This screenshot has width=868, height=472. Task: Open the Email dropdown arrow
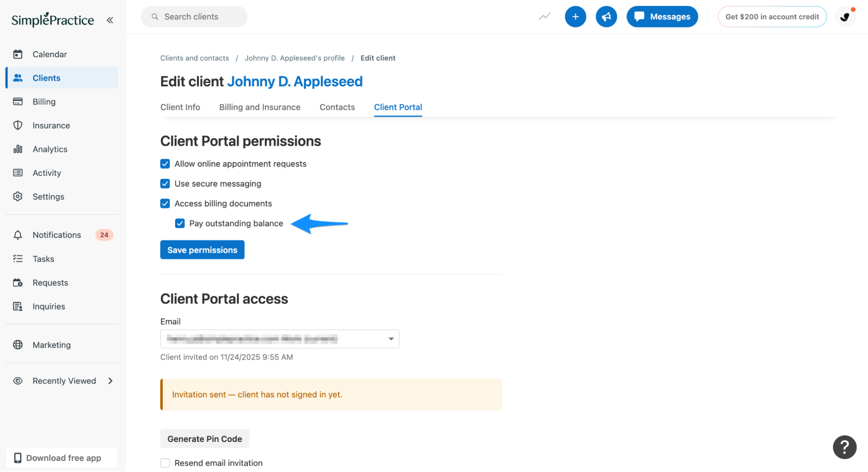(x=391, y=339)
